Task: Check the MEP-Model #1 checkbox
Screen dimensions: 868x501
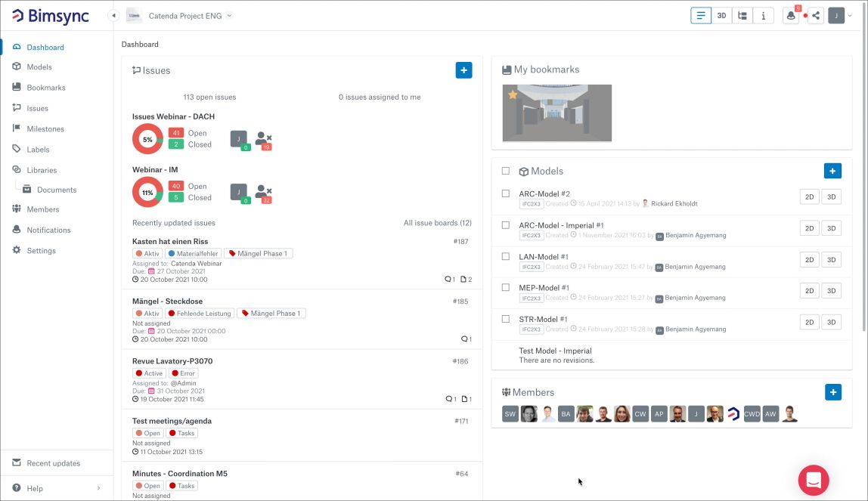Action: 505,287
